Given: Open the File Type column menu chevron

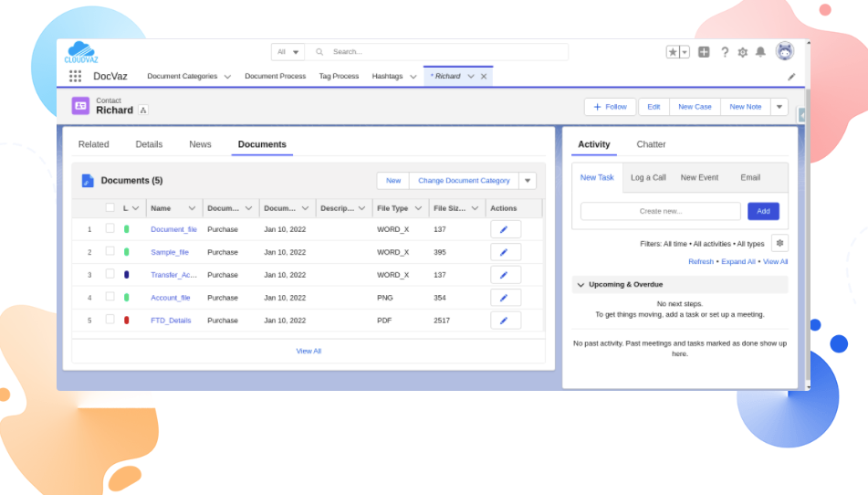Looking at the screenshot, I should click(x=418, y=208).
